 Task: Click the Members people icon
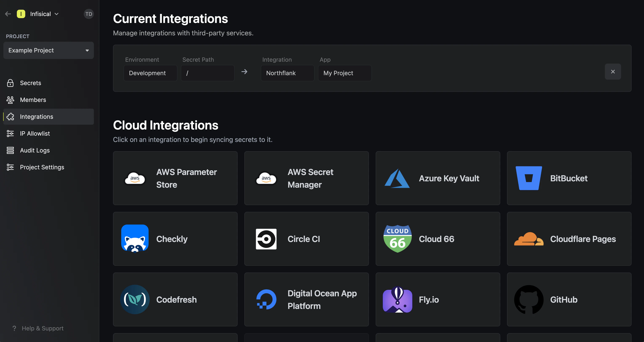click(10, 100)
